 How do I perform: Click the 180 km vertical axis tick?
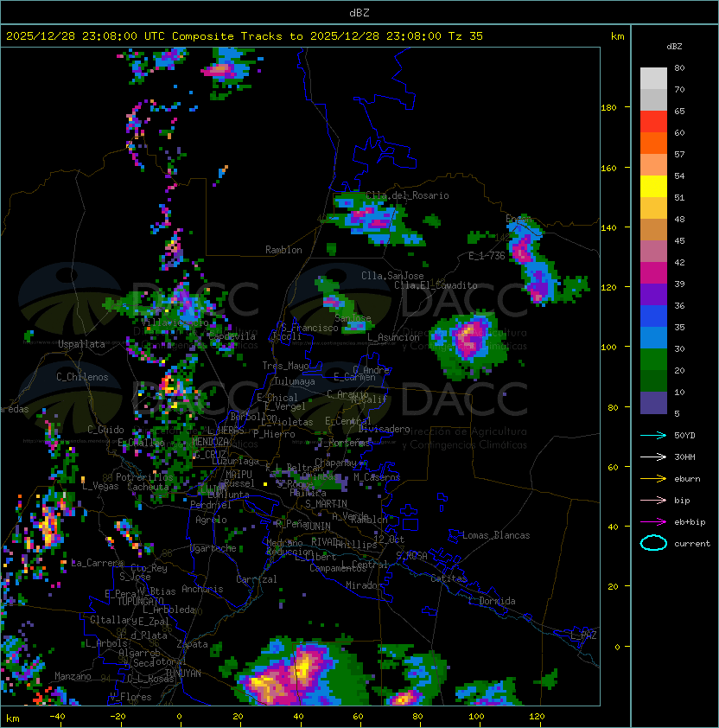tap(608, 108)
